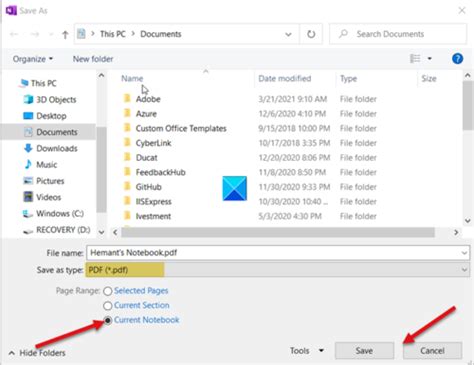Click Documents in the address path
Viewport: 474px width, 365px height.
pos(161,34)
